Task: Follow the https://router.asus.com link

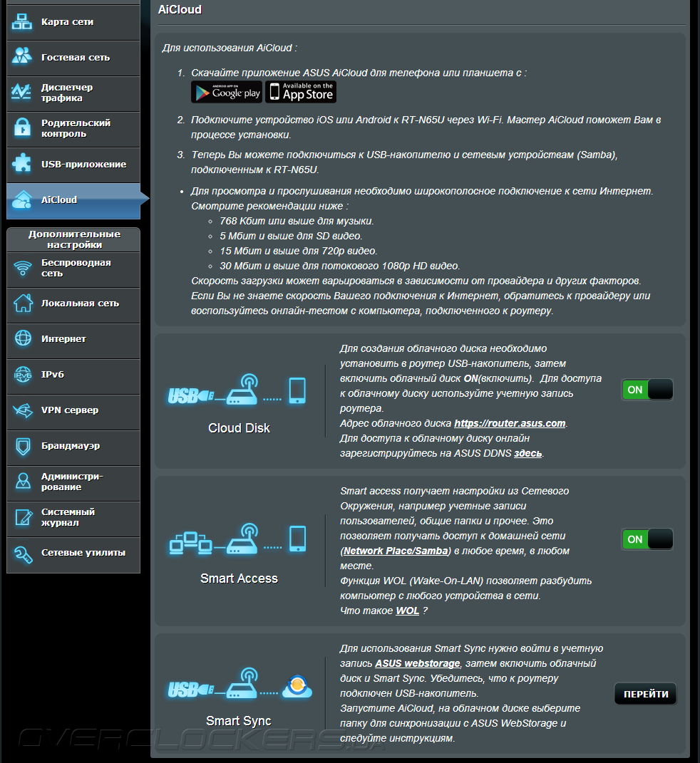Action: (x=510, y=423)
